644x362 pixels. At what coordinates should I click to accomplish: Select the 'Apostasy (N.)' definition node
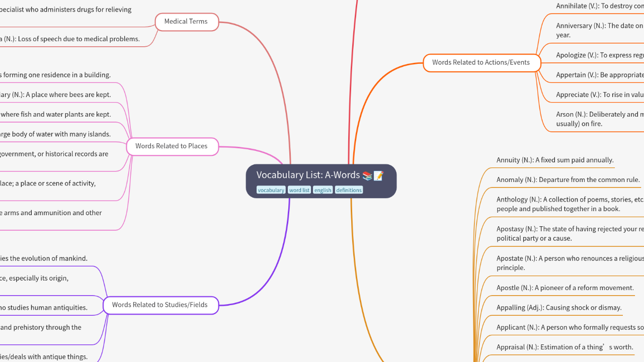570,234
